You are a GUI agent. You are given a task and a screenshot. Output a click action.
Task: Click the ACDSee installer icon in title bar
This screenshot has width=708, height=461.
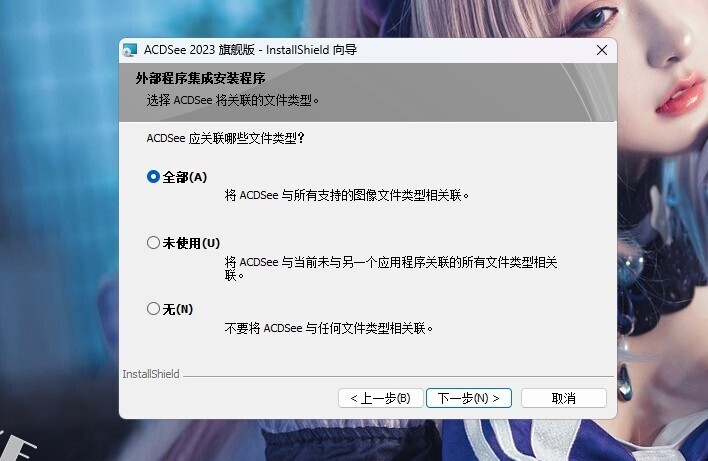click(x=130, y=50)
